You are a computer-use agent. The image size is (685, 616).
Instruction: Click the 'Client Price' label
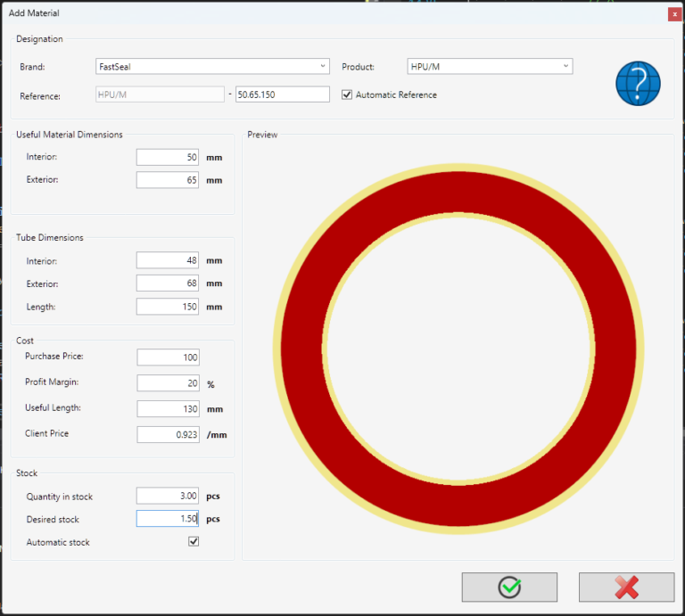[x=46, y=433]
